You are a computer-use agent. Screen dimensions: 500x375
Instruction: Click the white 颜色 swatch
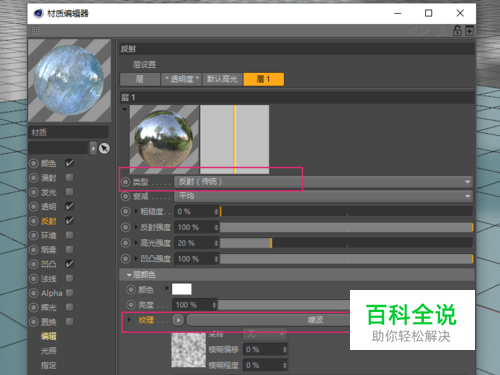pyautogui.click(x=182, y=289)
